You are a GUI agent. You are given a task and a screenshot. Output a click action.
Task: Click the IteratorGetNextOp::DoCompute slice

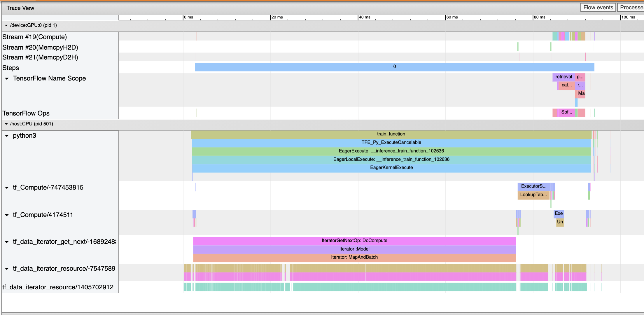tap(354, 241)
